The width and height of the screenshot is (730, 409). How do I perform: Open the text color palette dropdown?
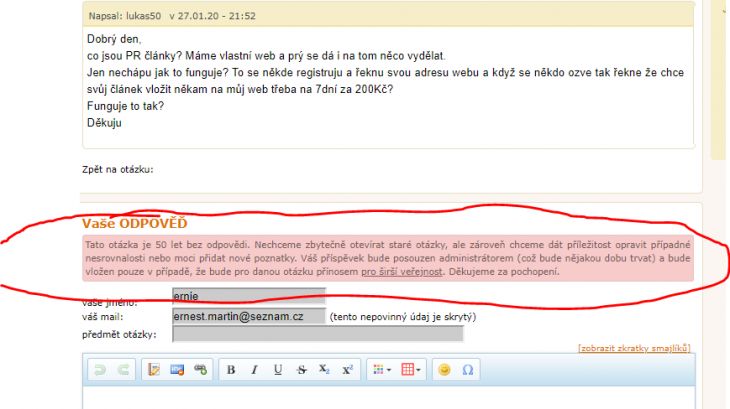[x=382, y=370]
